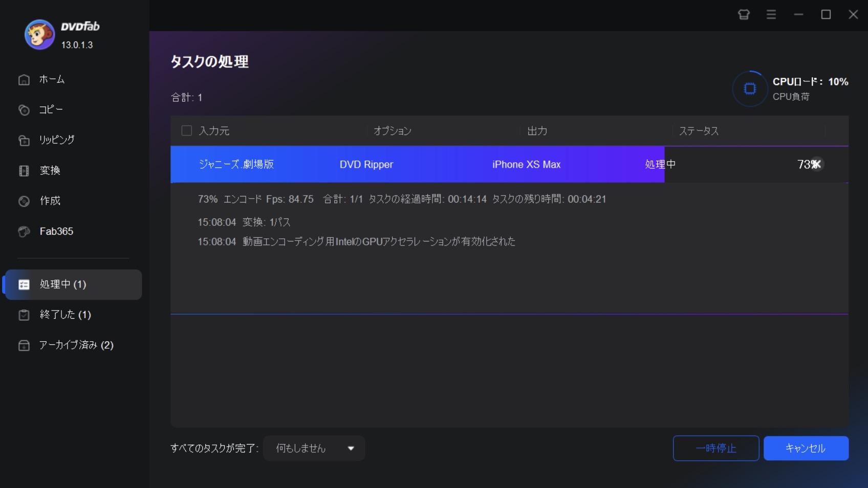
Task: Click the processing list icon
Action: (x=24, y=284)
